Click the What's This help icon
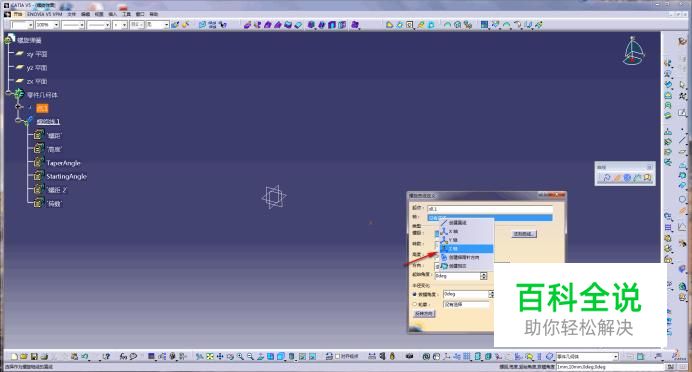Image resolution: width=692 pixels, height=372 pixels. 106,356
